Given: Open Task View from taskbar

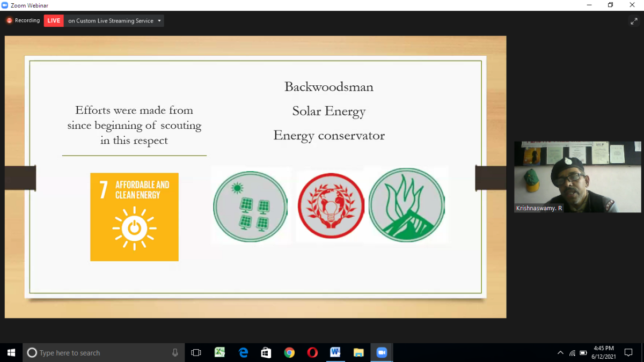Looking at the screenshot, I should [196, 352].
